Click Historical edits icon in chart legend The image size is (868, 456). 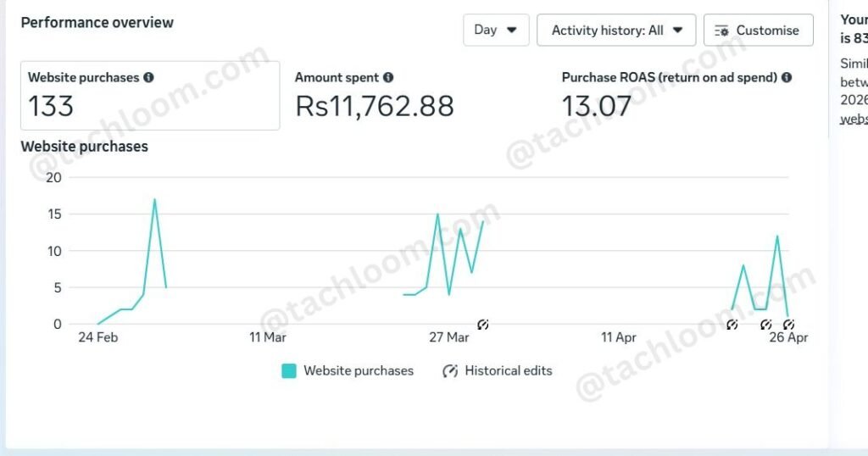point(450,370)
